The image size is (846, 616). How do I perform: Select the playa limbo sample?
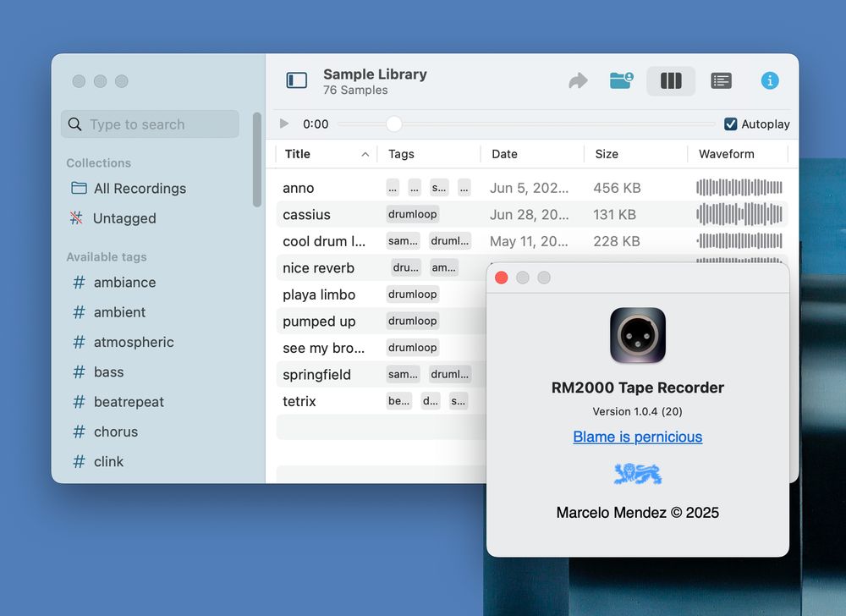point(319,294)
